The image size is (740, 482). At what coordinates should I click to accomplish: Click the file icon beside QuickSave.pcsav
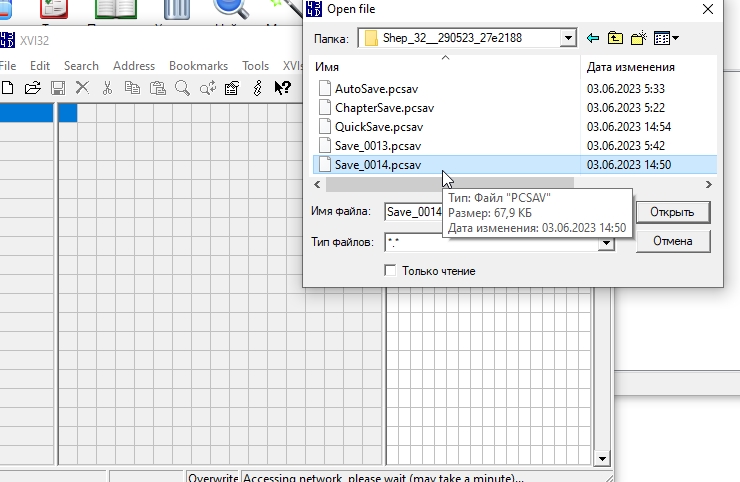[325, 127]
